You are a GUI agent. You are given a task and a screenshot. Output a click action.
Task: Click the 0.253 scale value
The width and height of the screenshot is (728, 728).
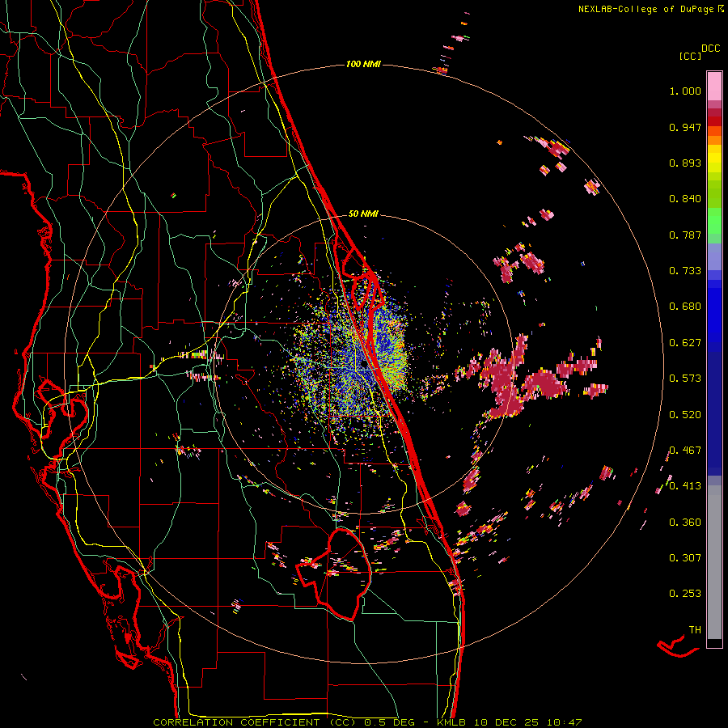[x=685, y=594]
